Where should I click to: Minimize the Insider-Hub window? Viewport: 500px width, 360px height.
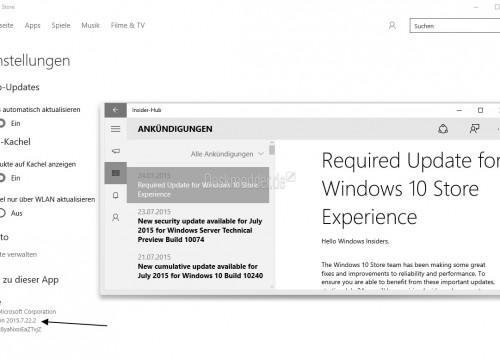click(459, 110)
